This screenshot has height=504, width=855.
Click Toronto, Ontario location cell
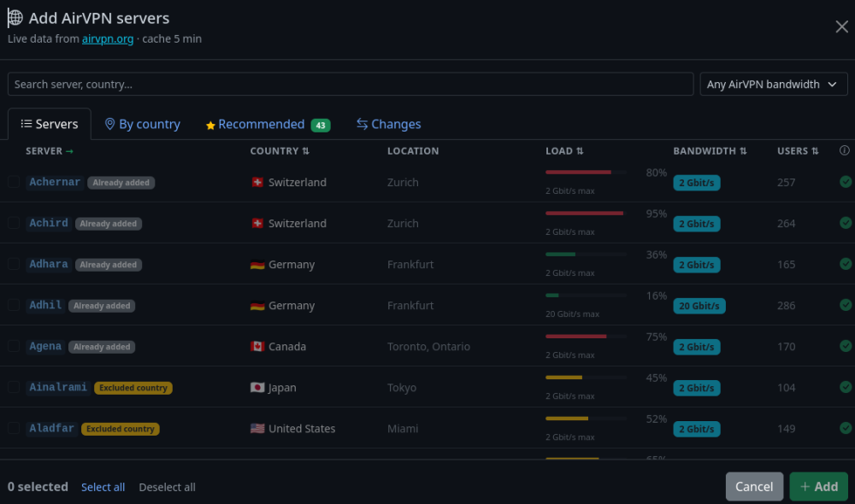(x=428, y=347)
